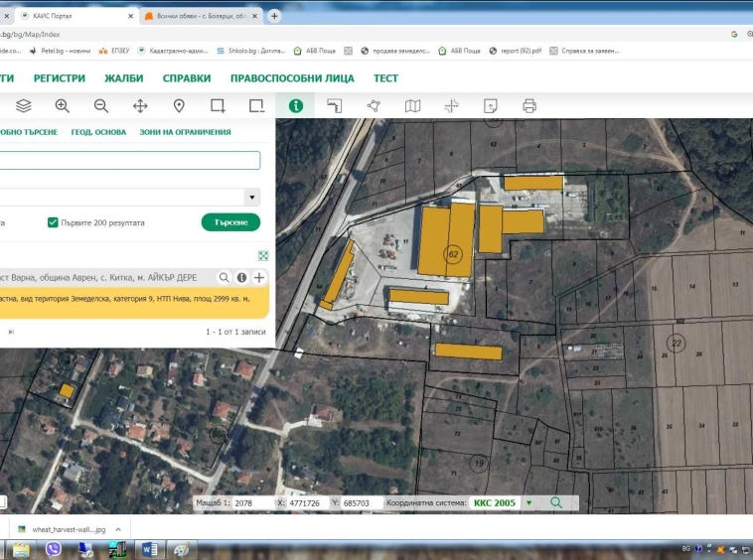The width and height of the screenshot is (753, 560).
Task: Activate the object info tool
Action: 295,106
